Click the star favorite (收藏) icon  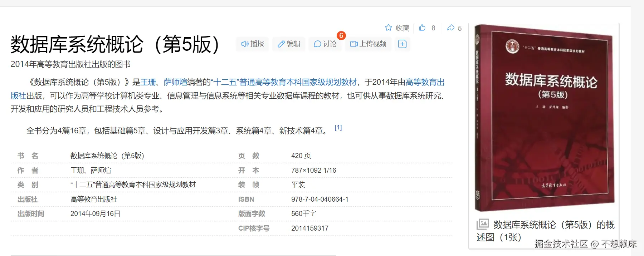tap(389, 28)
